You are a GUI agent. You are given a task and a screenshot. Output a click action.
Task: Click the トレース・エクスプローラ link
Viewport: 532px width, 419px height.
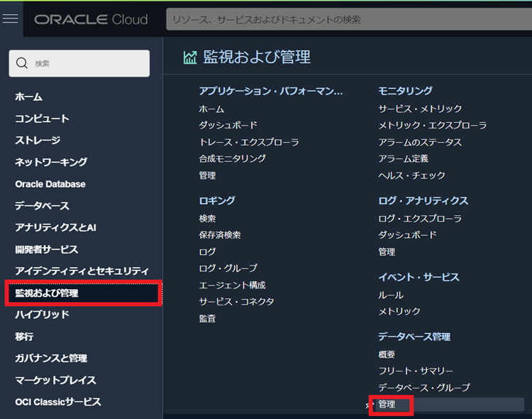(249, 142)
